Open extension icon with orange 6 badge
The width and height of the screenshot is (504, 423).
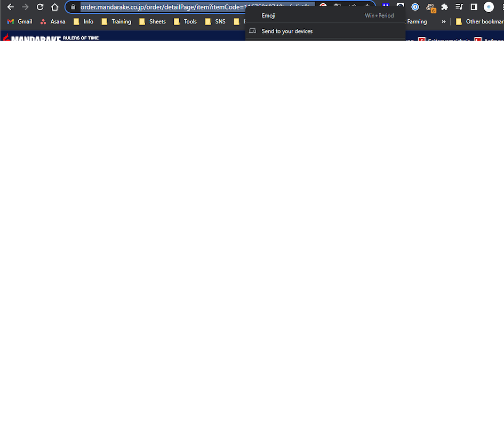click(x=430, y=7)
